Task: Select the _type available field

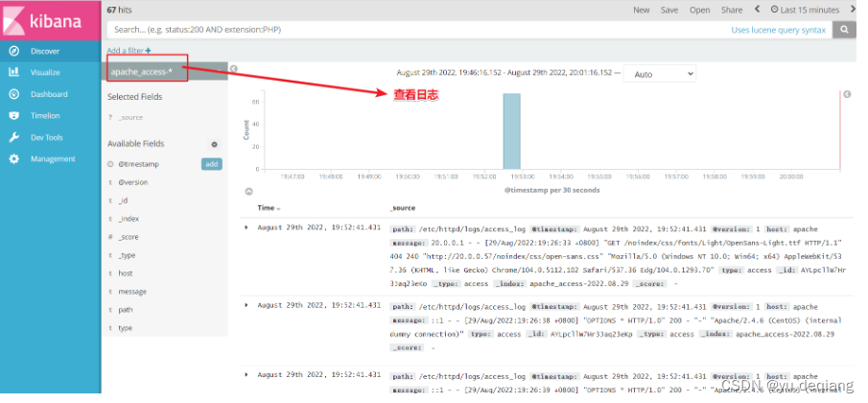Action: pyautogui.click(x=127, y=255)
